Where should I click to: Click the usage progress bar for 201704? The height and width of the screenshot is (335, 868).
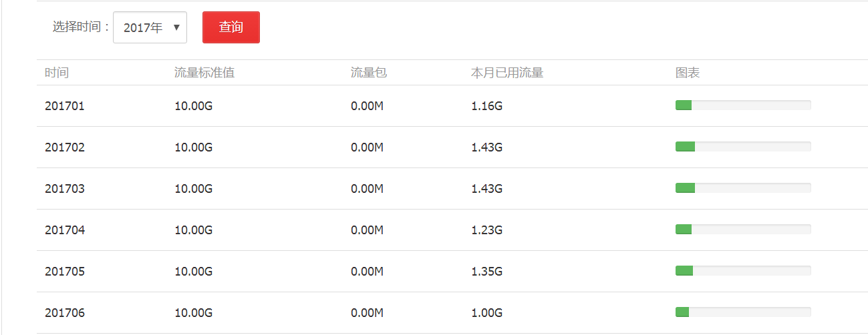click(x=743, y=229)
